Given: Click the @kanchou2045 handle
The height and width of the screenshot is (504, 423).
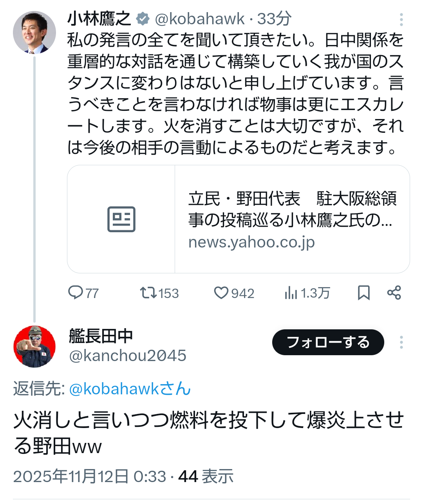Looking at the screenshot, I should [x=128, y=356].
